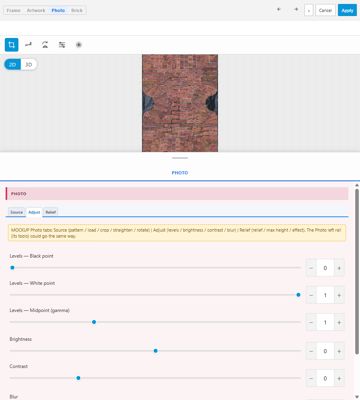Select the Straighten tool icon

coord(28,45)
